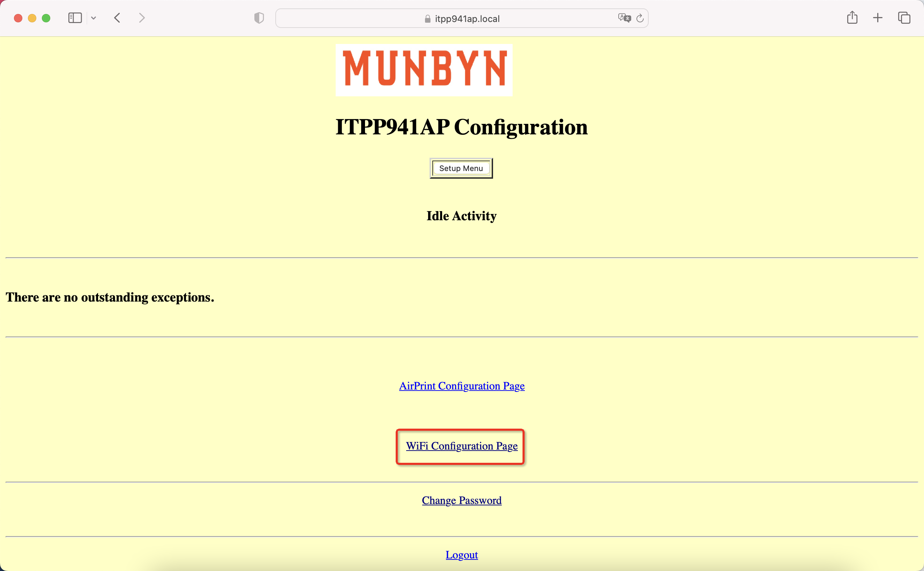Click 'There are no outstanding exceptions.' text
The height and width of the screenshot is (571, 924).
pyautogui.click(x=110, y=297)
